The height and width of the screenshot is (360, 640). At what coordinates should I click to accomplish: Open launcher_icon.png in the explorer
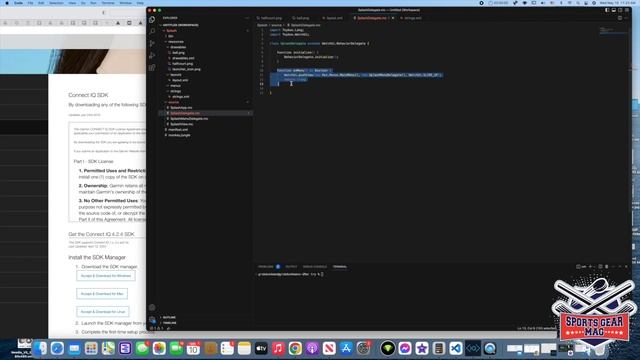[186, 69]
